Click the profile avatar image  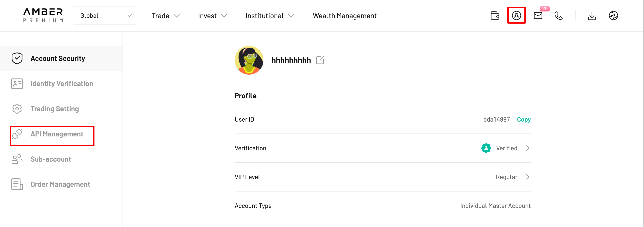249,60
